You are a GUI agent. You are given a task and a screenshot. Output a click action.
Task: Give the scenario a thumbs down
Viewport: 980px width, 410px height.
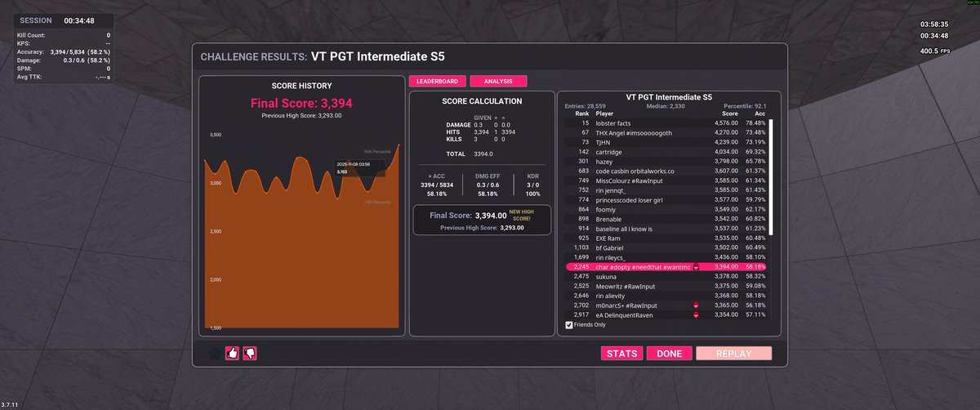tap(250, 354)
